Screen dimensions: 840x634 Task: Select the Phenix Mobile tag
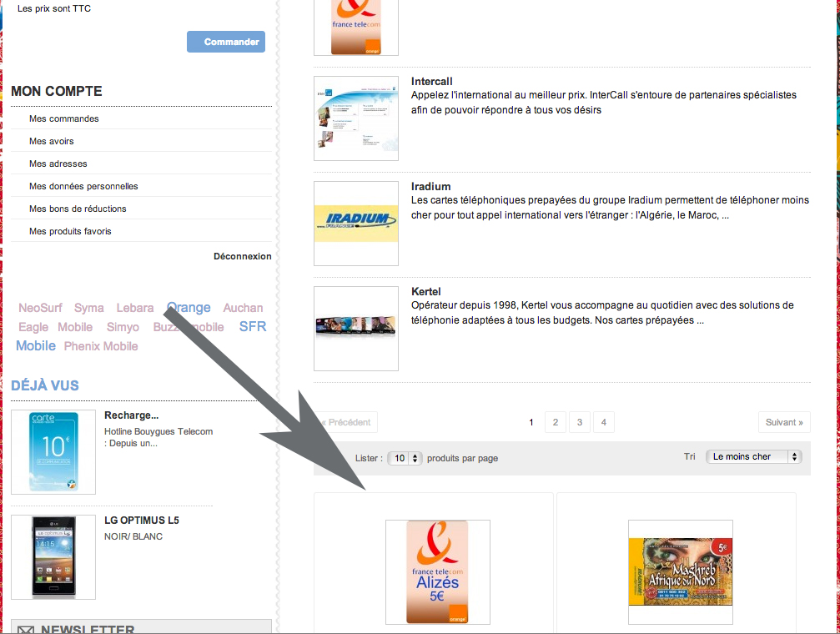[x=101, y=346]
